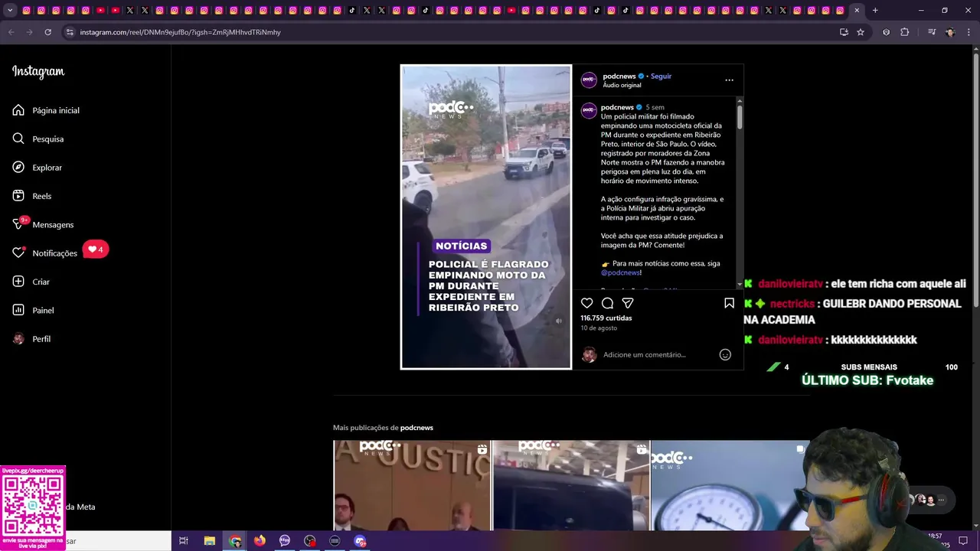Image resolution: width=980 pixels, height=551 pixels.
Task: Click the Chrome profile avatar
Action: pyautogui.click(x=950, y=32)
